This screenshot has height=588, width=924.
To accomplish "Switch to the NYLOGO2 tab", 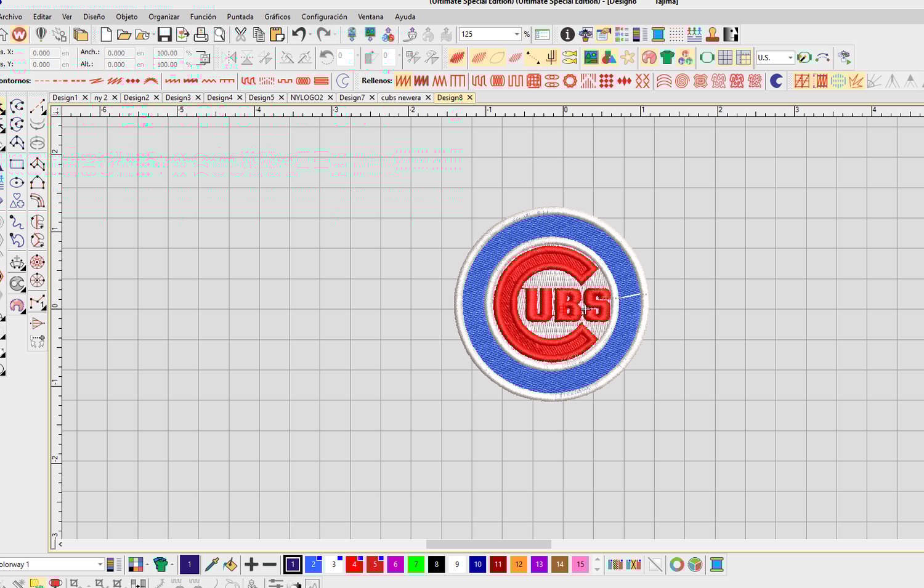I will pos(307,97).
